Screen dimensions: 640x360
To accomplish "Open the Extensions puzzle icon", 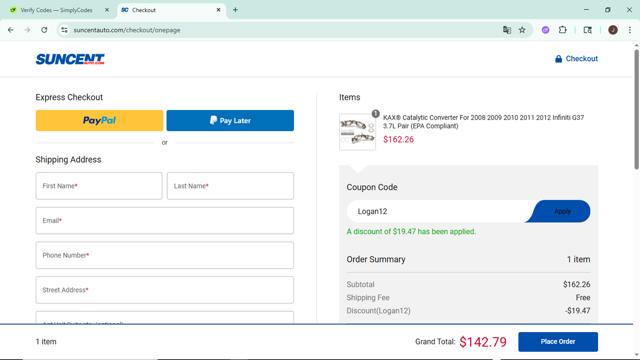I will (562, 30).
